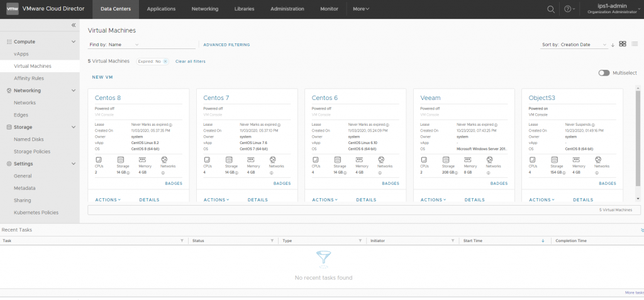Click the Task column filter icon
The image size is (644, 300).
tap(182, 241)
